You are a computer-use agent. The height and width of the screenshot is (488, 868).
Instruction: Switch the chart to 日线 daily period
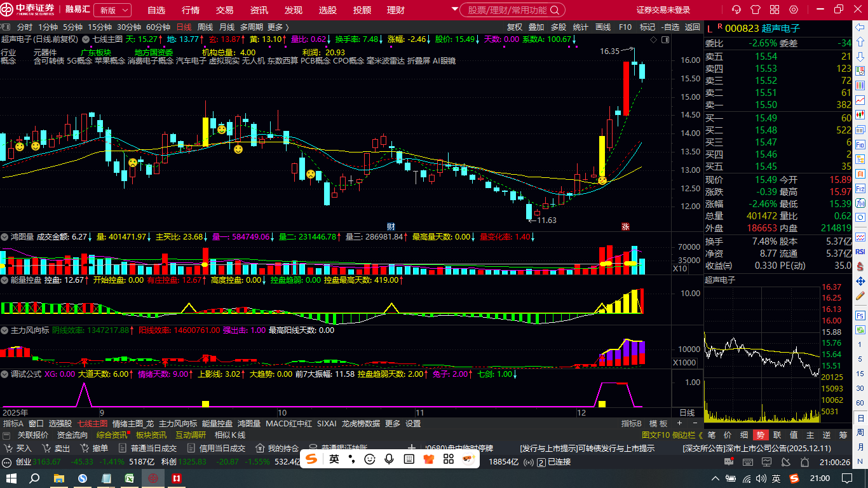click(x=184, y=27)
